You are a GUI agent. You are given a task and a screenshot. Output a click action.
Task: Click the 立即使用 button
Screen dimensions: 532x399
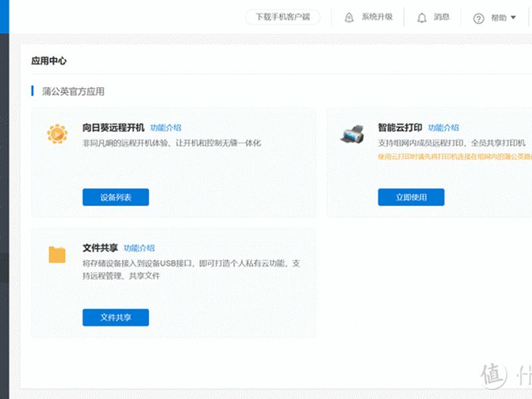411,197
